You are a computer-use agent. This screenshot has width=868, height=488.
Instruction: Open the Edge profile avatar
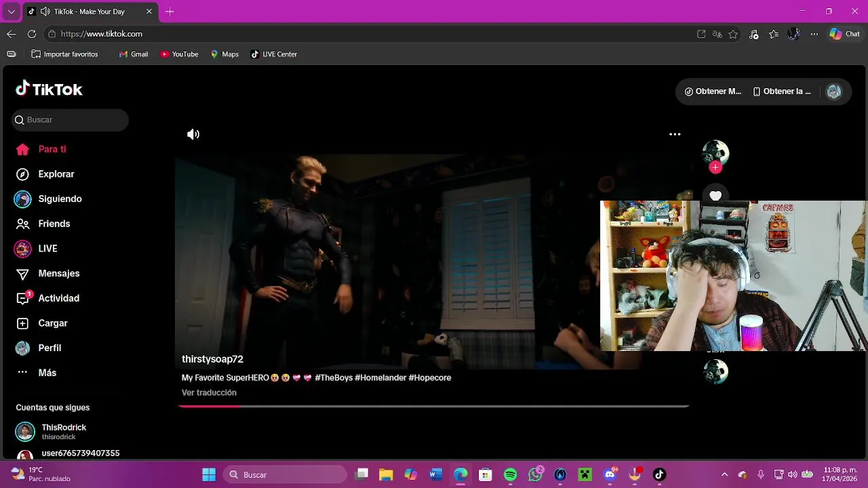(794, 34)
